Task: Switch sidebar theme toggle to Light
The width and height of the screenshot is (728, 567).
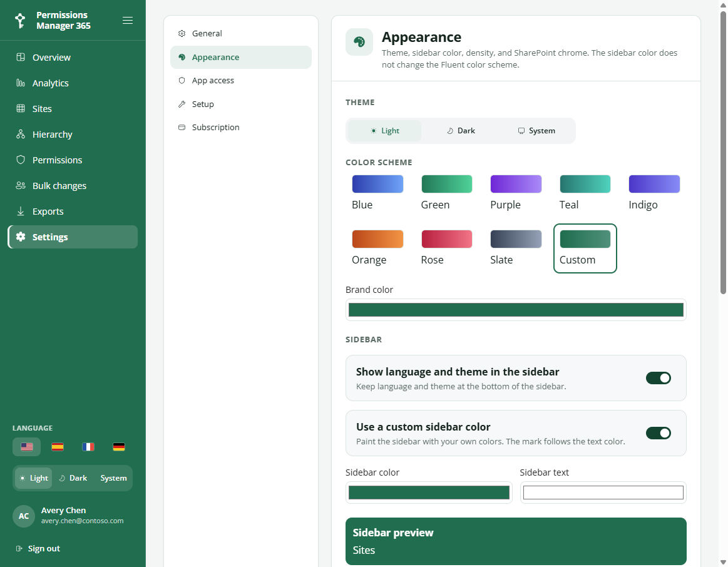Action: tap(34, 478)
